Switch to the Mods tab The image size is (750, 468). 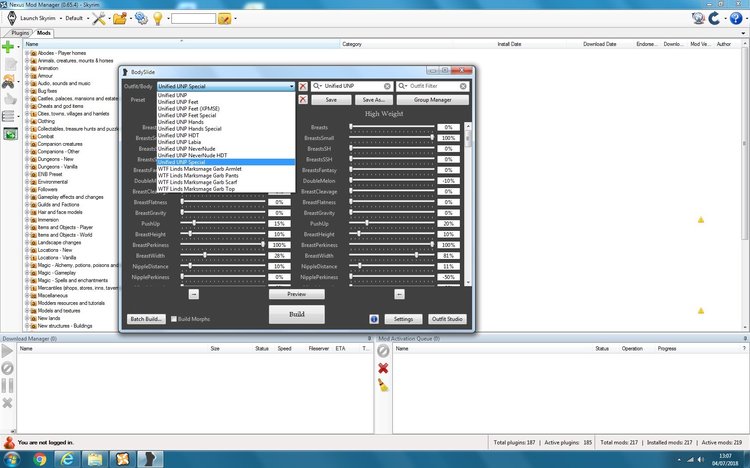click(44, 33)
